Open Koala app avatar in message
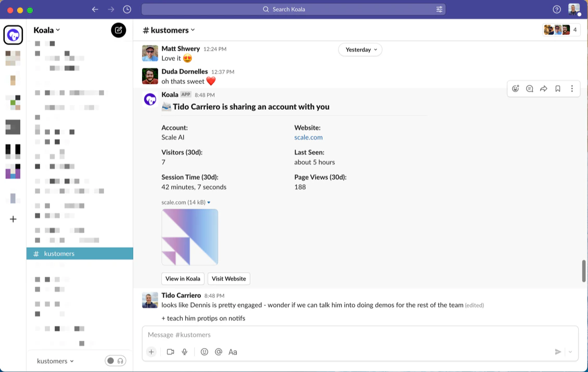Screen dimensions: 588x372 (x=150, y=99)
